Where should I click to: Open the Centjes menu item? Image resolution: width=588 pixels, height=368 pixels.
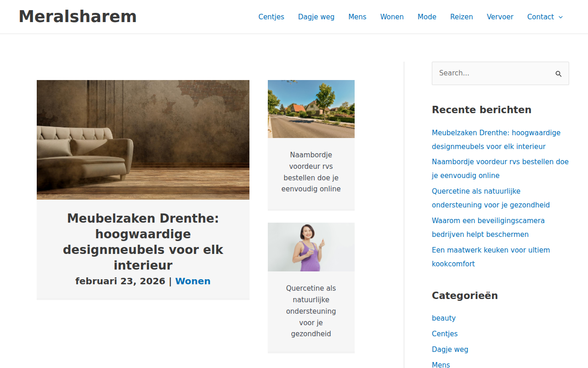(271, 17)
